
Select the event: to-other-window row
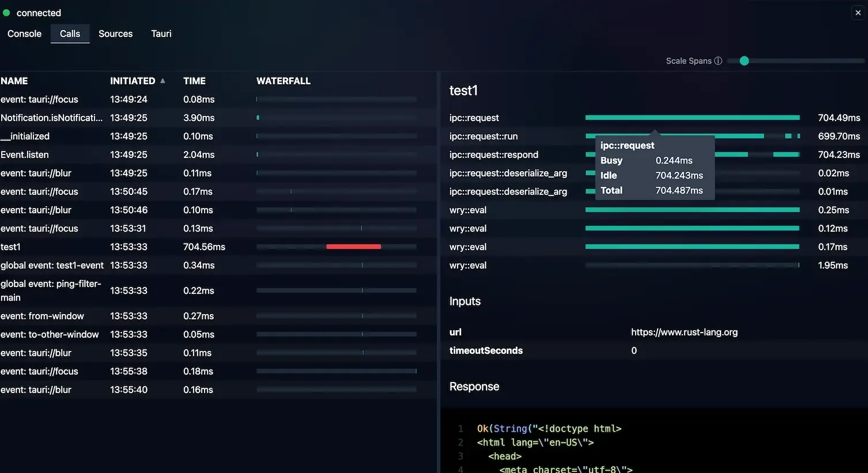(218, 334)
